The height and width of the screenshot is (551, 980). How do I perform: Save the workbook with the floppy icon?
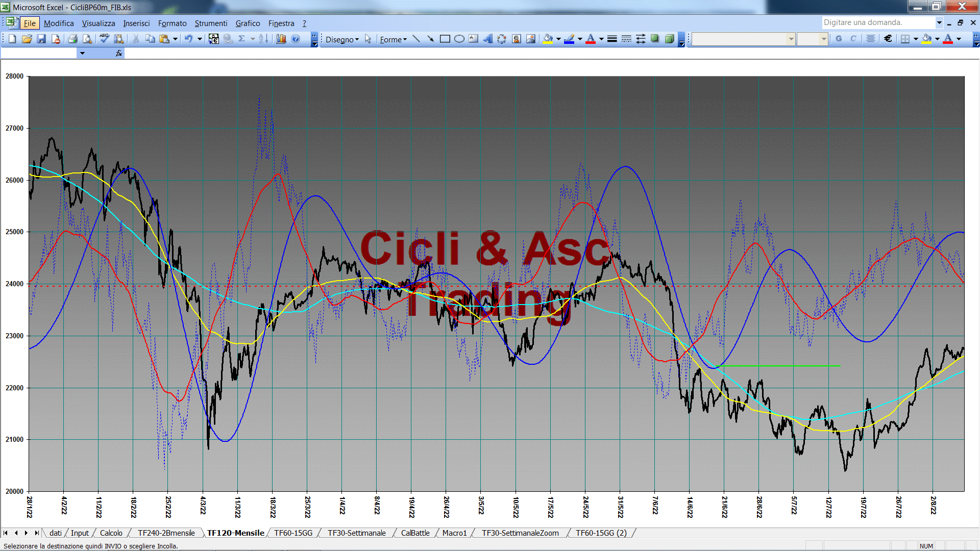tap(41, 39)
